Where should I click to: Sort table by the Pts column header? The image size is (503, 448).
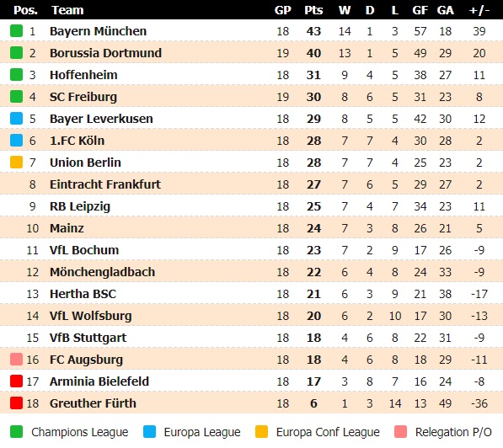point(313,10)
